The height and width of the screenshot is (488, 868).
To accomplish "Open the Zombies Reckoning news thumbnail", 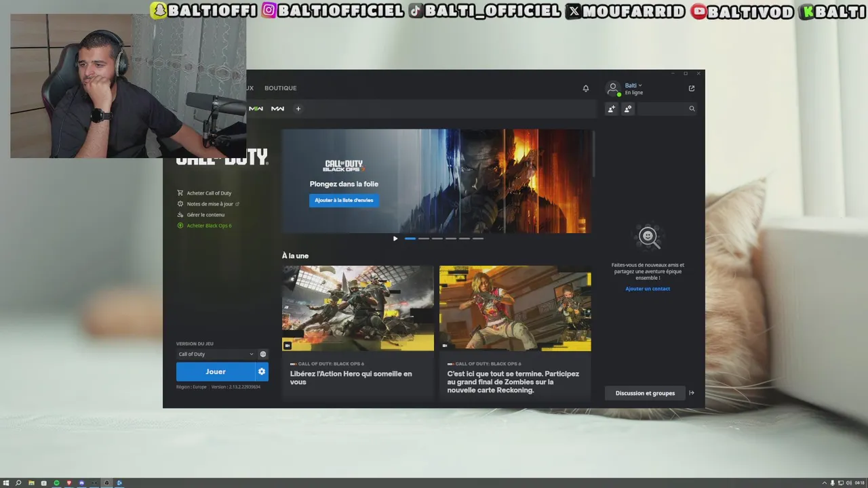I will tap(515, 308).
